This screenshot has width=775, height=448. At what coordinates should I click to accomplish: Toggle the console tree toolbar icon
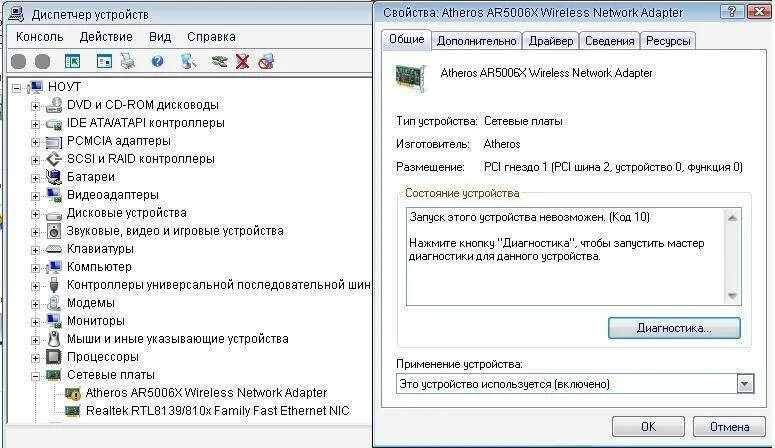point(72,61)
